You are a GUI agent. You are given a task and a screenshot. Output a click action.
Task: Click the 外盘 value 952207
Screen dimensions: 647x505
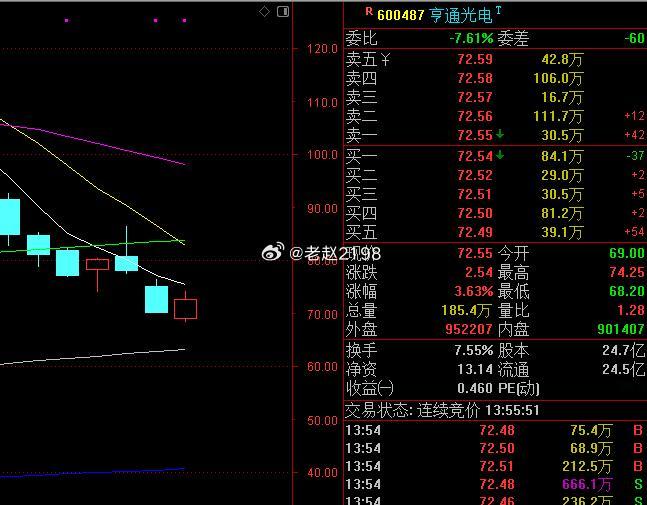(x=469, y=329)
